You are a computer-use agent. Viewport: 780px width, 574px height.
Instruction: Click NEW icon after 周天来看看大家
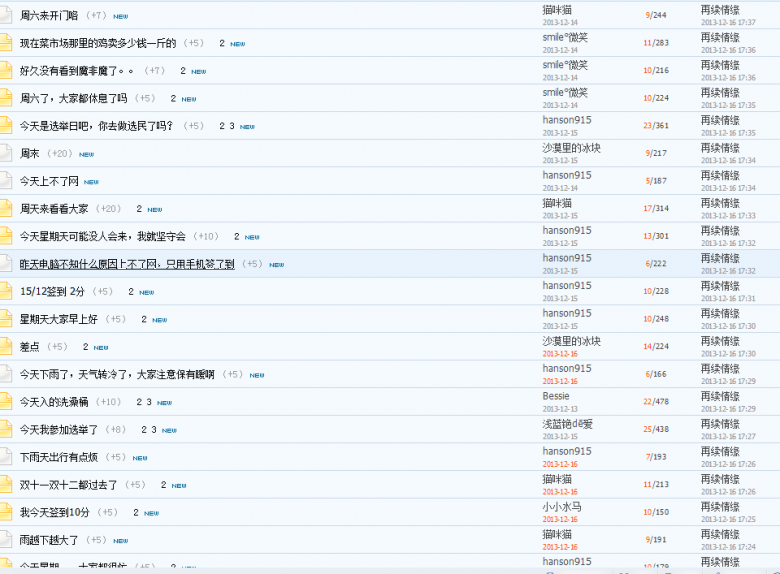point(154,209)
